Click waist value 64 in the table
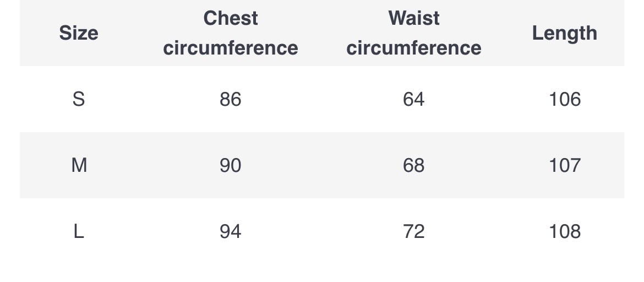Viewport: 644px width, 282px height. pyautogui.click(x=413, y=99)
